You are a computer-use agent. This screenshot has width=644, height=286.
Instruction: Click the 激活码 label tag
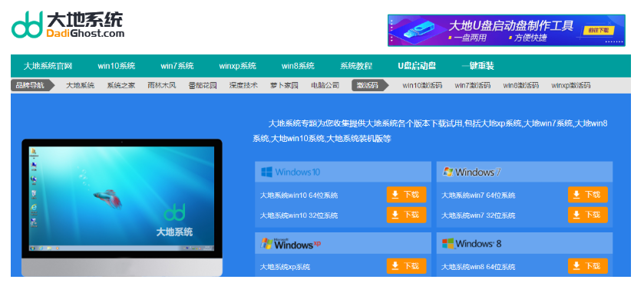(x=371, y=85)
